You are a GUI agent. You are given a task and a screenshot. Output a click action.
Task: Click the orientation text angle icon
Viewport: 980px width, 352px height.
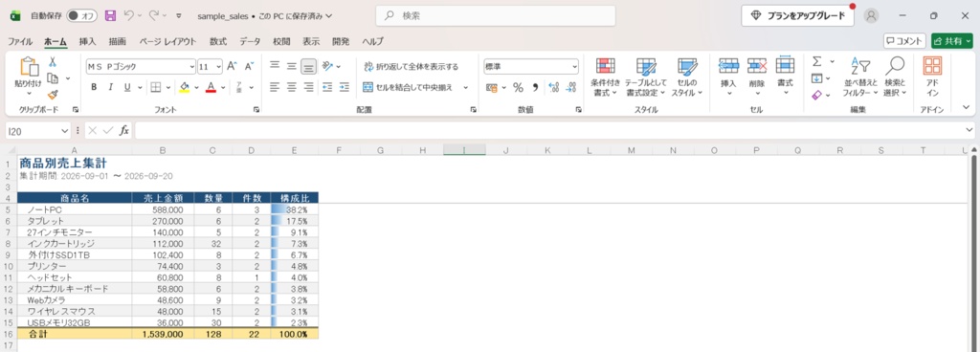point(327,66)
